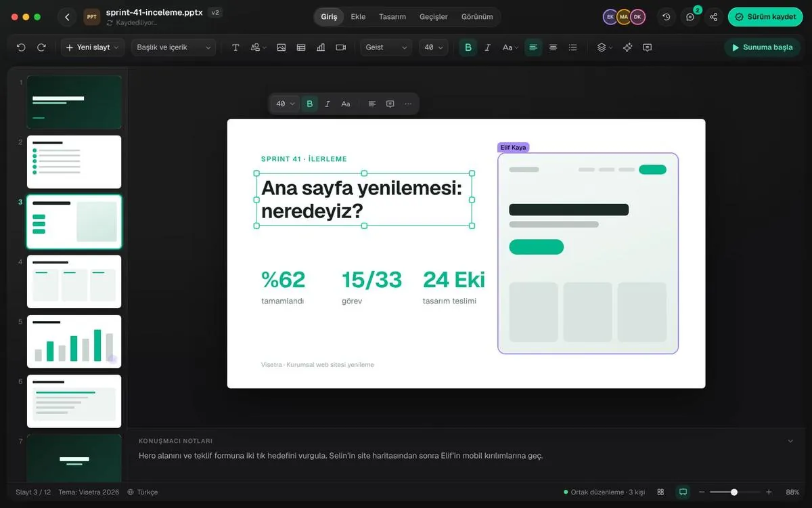Select slide 5 thumbnail with bar chart

pos(74,341)
